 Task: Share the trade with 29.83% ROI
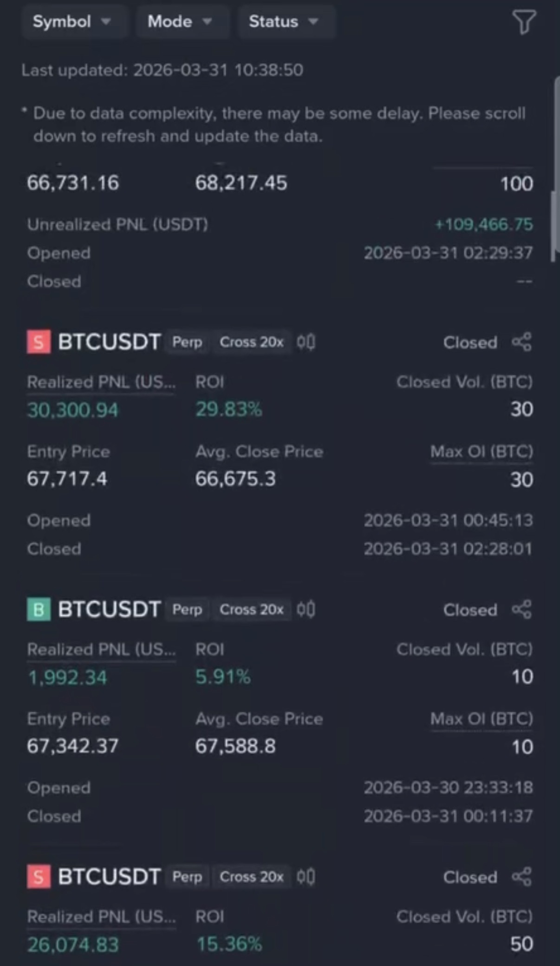521,342
